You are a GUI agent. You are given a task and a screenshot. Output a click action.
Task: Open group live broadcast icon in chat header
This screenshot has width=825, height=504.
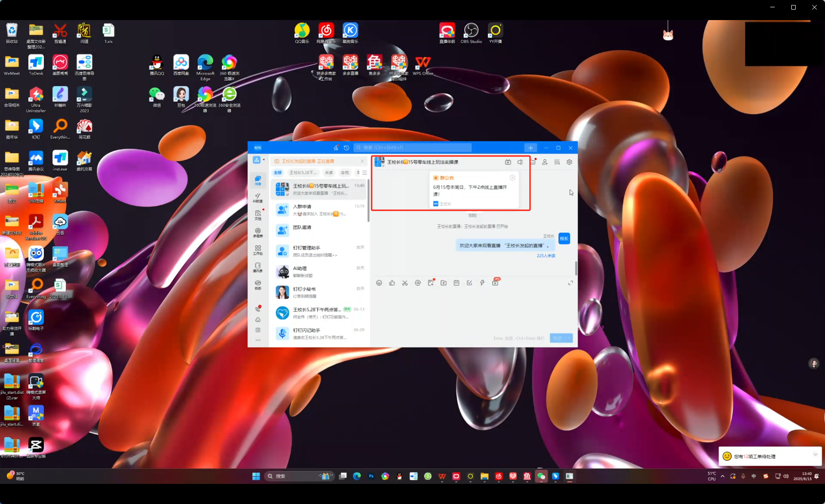click(x=508, y=162)
